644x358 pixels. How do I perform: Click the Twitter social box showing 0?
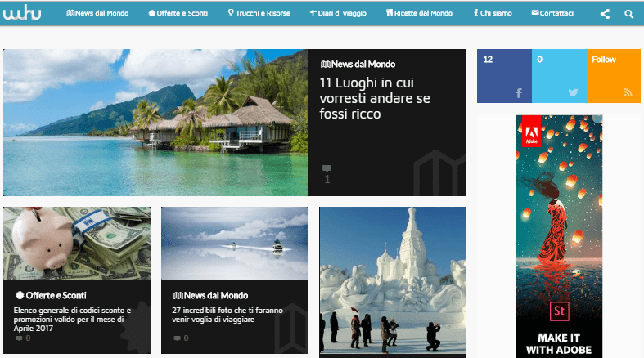pos(559,76)
